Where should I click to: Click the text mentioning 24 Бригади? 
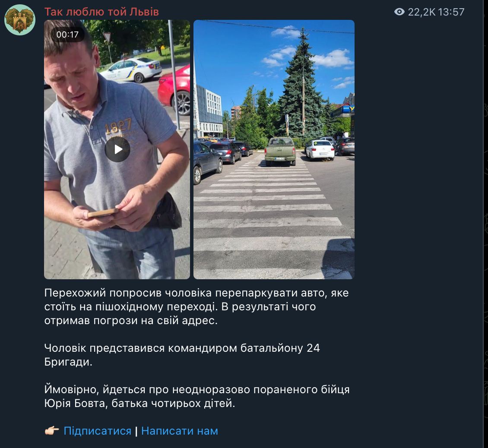pyautogui.click(x=182, y=355)
